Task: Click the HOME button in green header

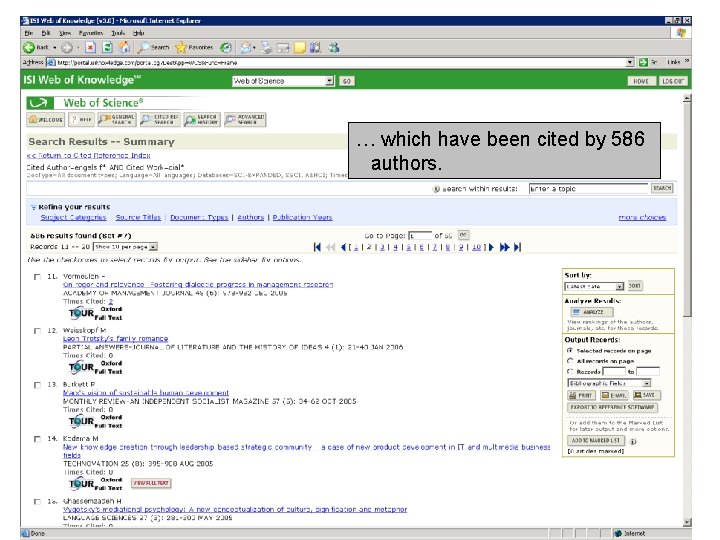Action: (x=641, y=81)
